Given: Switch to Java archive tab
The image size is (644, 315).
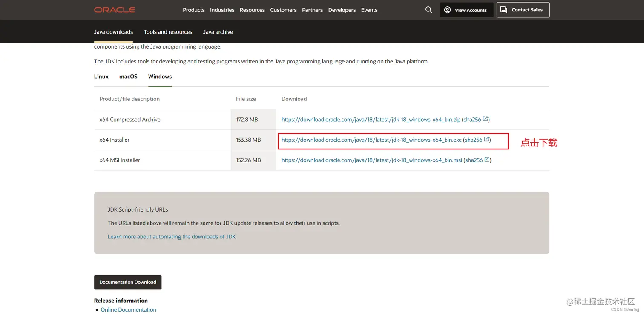Looking at the screenshot, I should coord(218,32).
